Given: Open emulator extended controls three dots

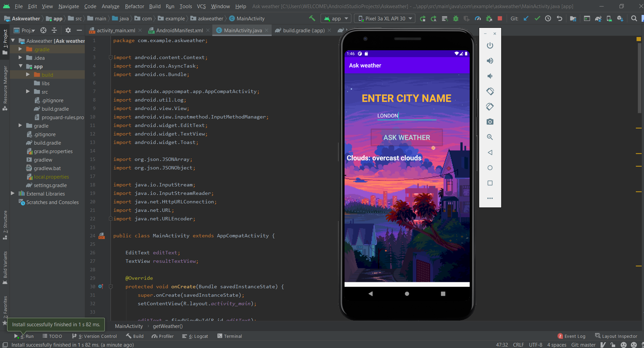Looking at the screenshot, I should coord(490,198).
